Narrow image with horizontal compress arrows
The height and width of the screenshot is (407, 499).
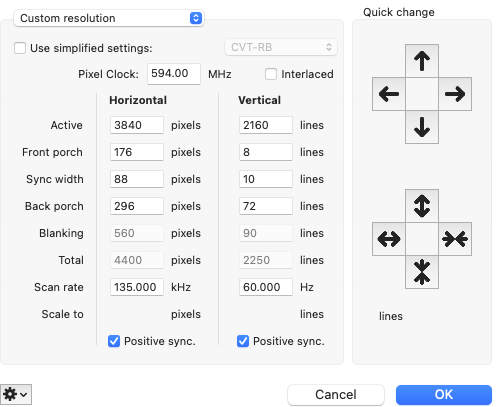pyautogui.click(x=455, y=239)
